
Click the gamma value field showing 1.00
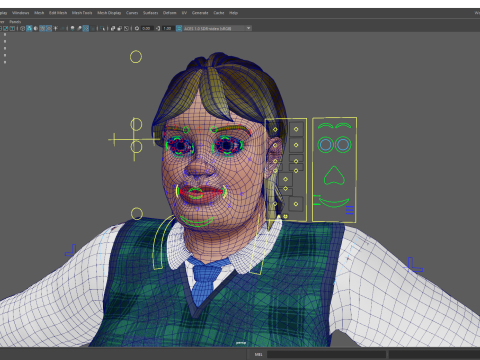(168, 29)
